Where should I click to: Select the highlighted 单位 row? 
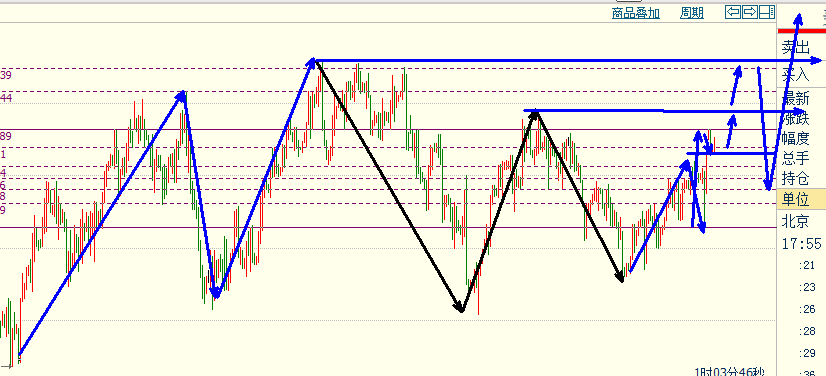pos(801,199)
